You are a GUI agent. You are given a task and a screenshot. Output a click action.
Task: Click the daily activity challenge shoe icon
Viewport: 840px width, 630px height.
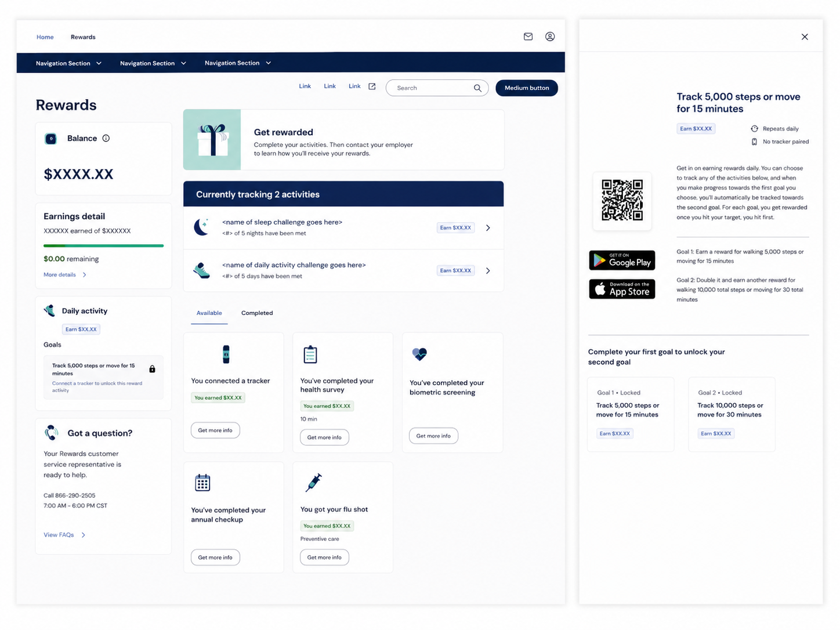tap(201, 270)
